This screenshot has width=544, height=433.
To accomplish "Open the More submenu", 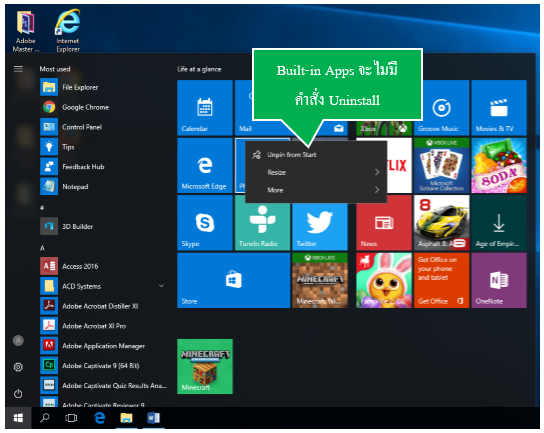I will point(316,190).
